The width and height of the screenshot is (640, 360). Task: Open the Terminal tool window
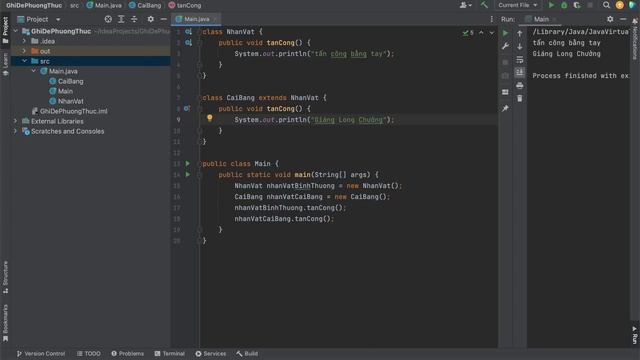point(170,353)
